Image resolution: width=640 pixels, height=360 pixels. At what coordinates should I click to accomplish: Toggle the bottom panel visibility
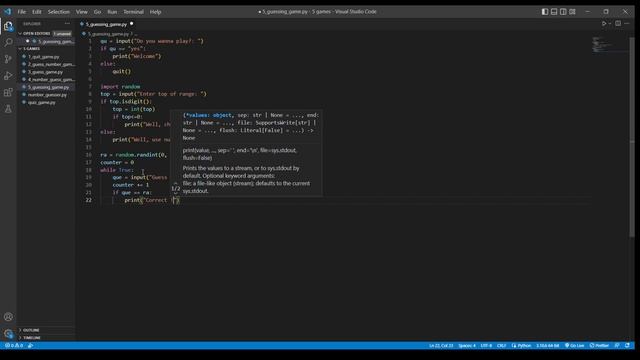554,12
